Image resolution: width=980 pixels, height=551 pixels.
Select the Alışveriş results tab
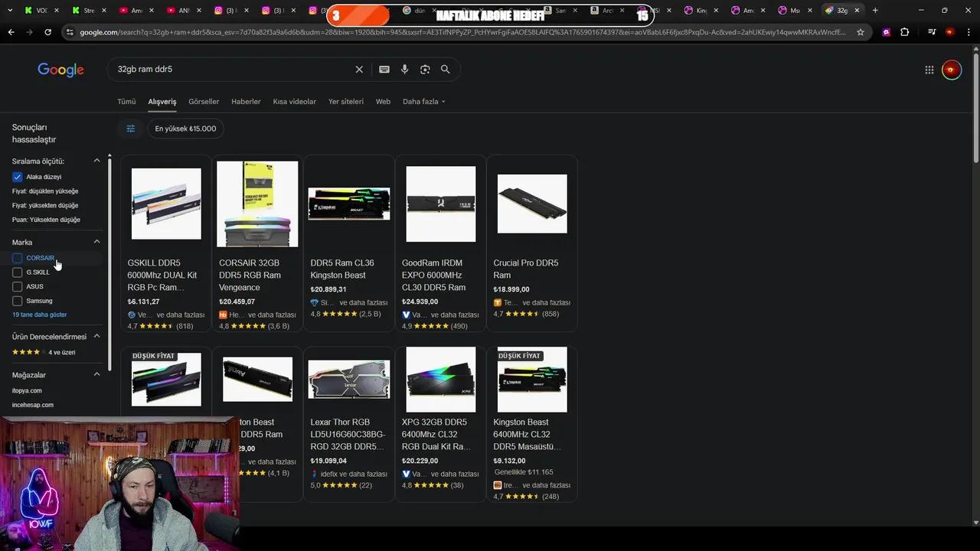[162, 102]
